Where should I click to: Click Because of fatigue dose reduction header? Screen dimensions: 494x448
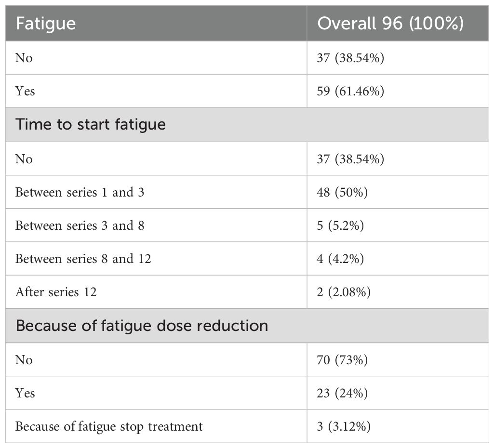(142, 326)
